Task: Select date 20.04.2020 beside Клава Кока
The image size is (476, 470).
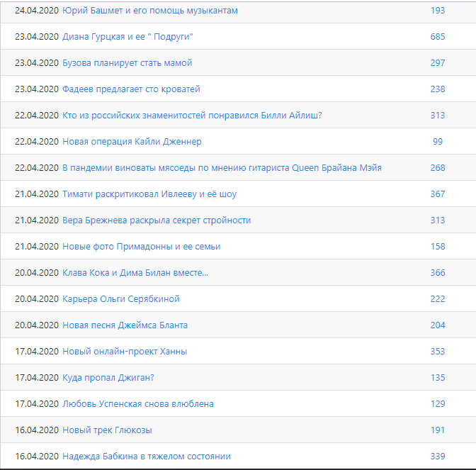Action: pos(37,273)
